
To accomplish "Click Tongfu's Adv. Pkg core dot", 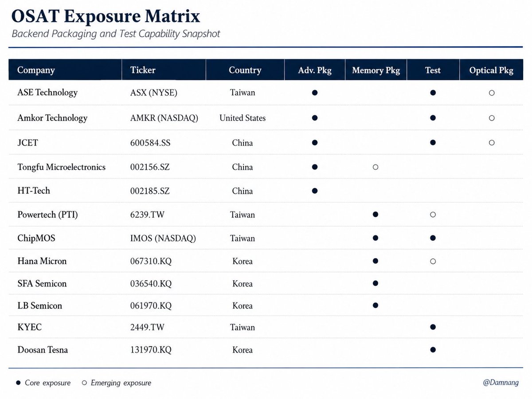I will [314, 167].
